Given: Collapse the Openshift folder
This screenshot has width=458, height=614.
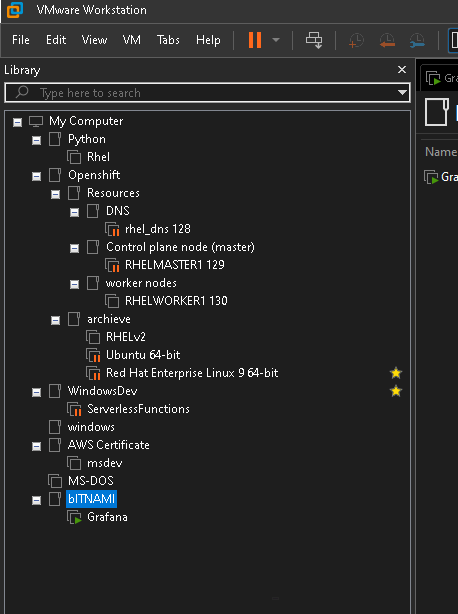Looking at the screenshot, I should coord(36,177).
